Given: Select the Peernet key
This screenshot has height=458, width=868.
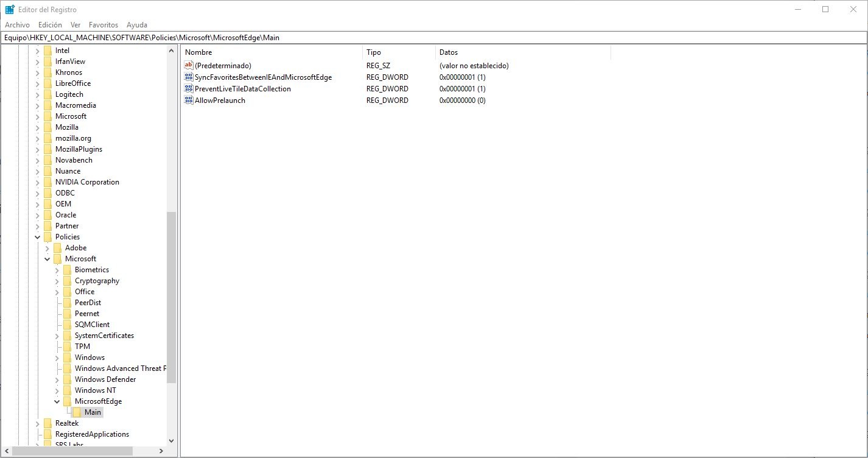Looking at the screenshot, I should coord(87,314).
